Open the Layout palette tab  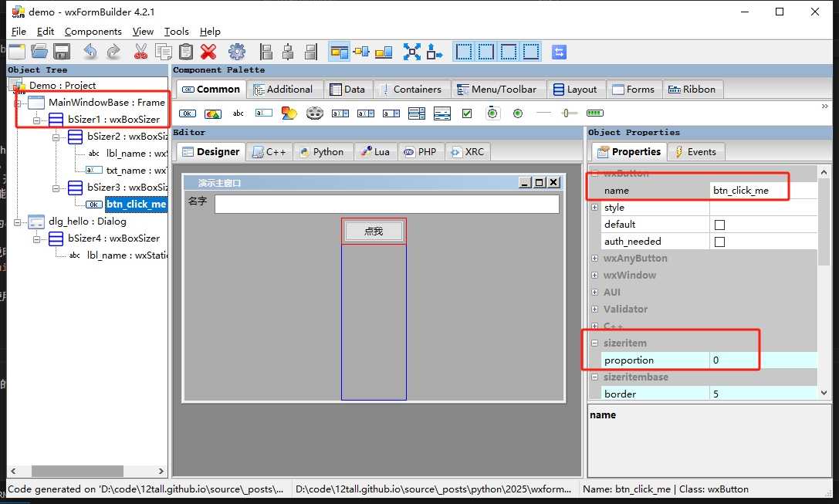tap(576, 90)
